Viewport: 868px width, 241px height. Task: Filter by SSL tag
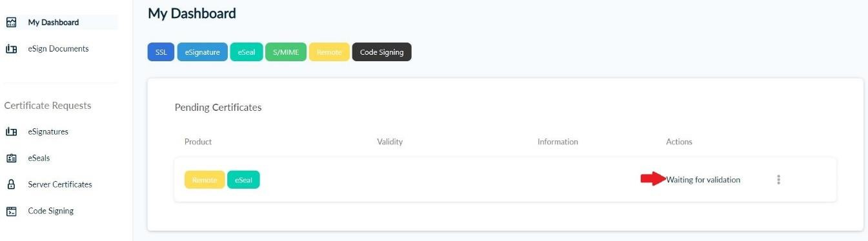[161, 52]
